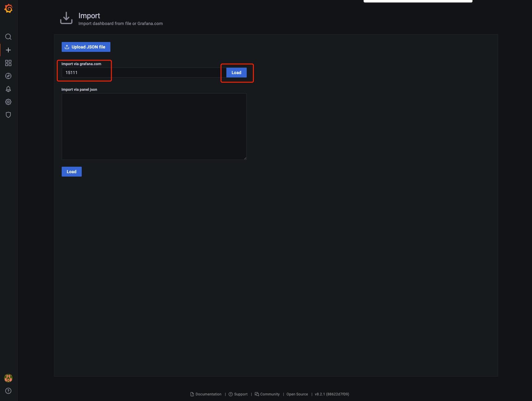This screenshot has width=532, height=401.
Task: Click the 'Import via grafana.com' label
Action: [81, 64]
